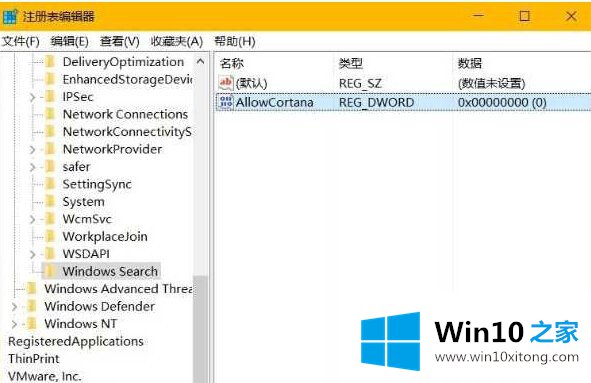Expand the safer key
Image resolution: width=591 pixels, height=383 pixels.
coord(32,167)
